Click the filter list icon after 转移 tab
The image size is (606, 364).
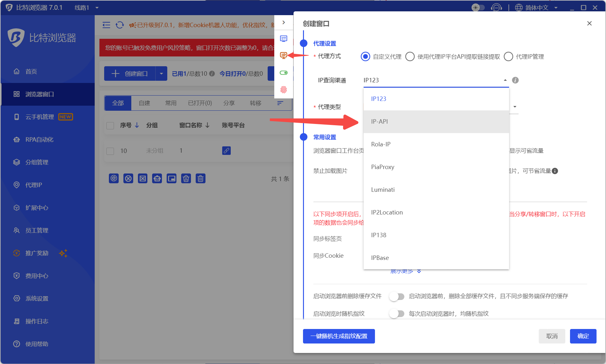tap(280, 103)
